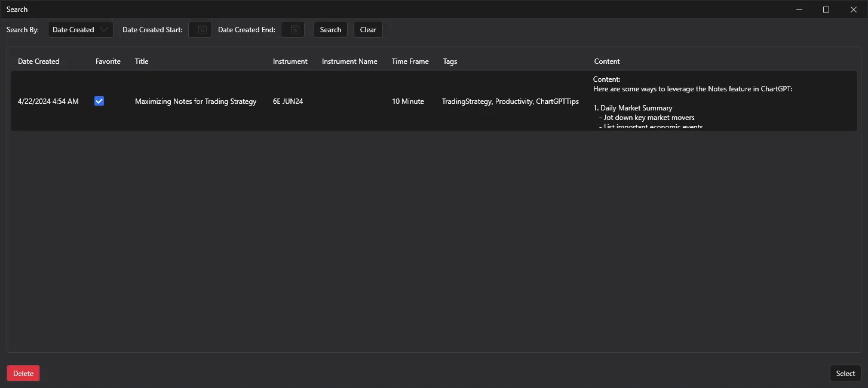Click the Time Frame column header
868x388 pixels.
410,61
